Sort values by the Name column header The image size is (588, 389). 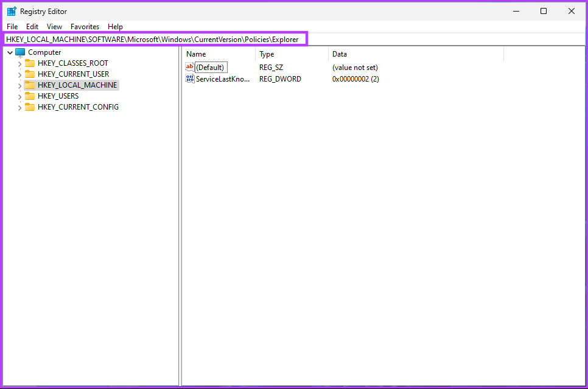[219, 54]
